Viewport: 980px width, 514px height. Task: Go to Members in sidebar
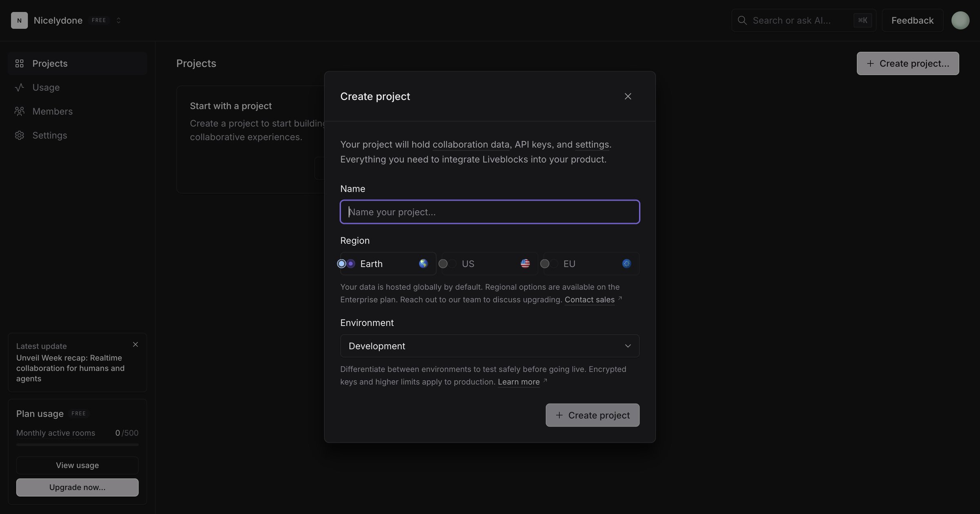[77, 111]
